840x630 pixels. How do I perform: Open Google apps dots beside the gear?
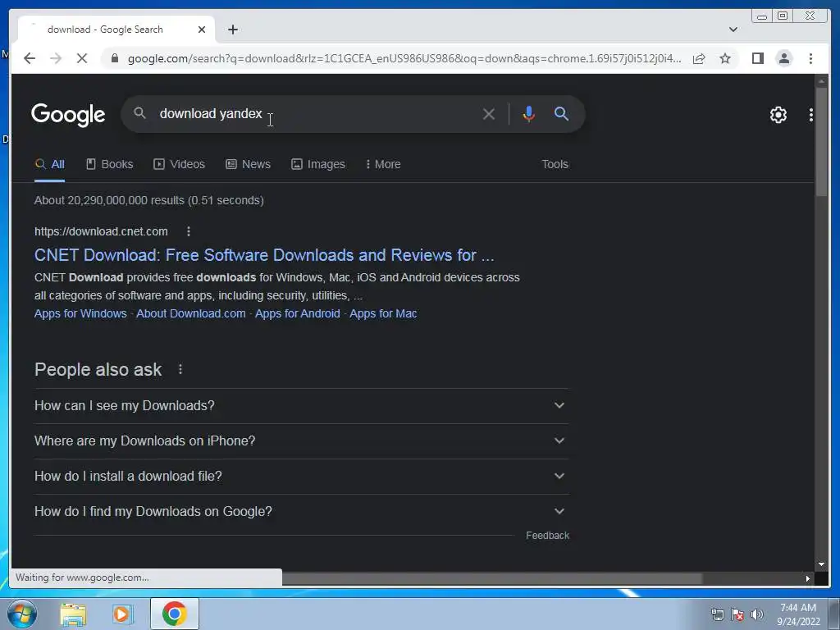(x=811, y=115)
